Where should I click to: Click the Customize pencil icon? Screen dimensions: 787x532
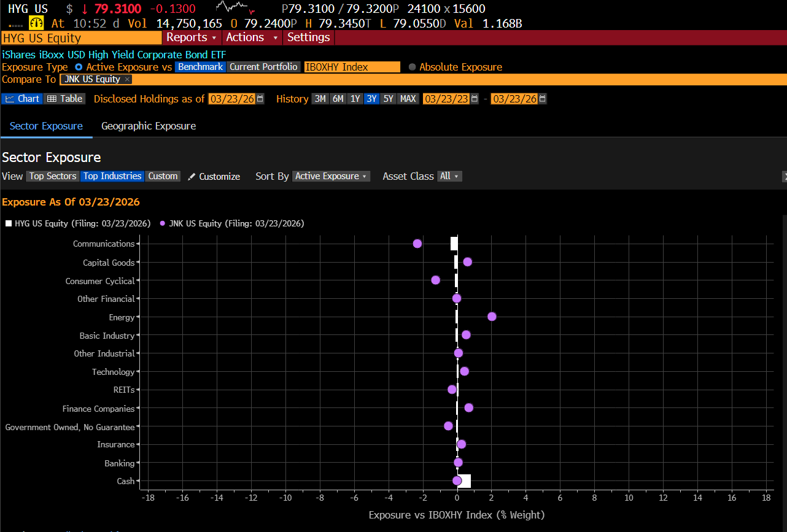192,176
